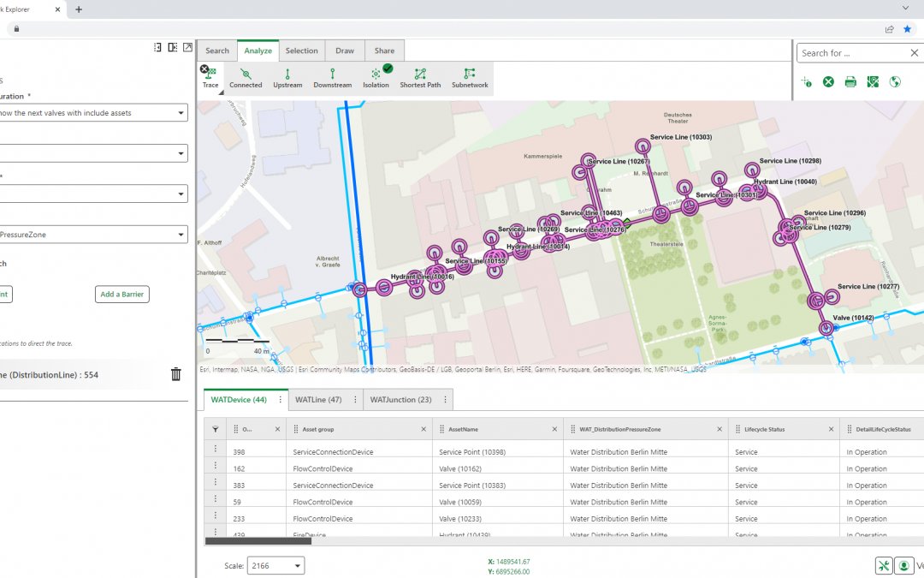This screenshot has height=578, width=924.
Task: Open the user profile button
Action: coord(903,566)
